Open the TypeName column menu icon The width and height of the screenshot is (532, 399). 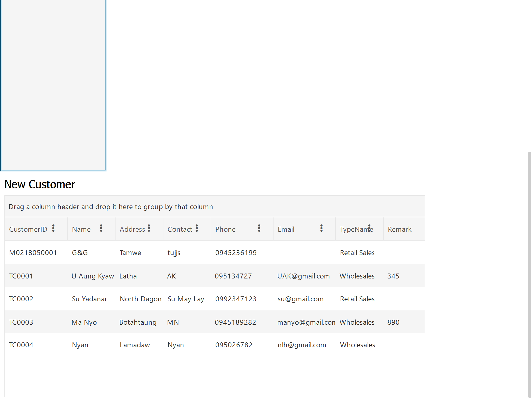(369, 228)
